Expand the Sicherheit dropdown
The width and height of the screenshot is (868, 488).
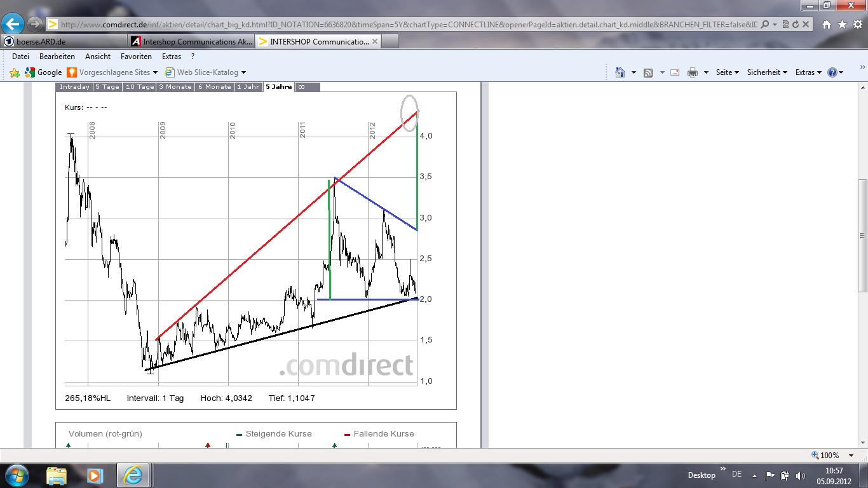coord(766,72)
